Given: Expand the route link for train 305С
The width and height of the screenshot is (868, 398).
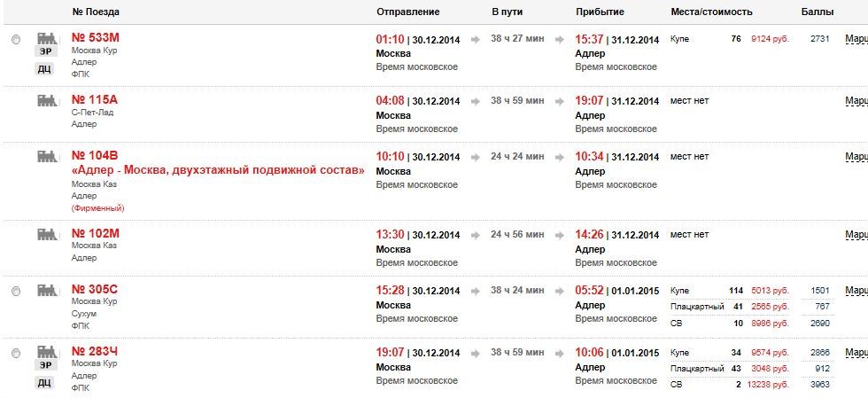Looking at the screenshot, I should [856, 291].
